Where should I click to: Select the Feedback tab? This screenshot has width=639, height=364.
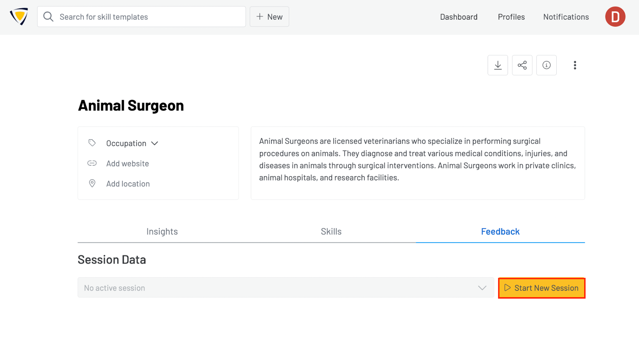pyautogui.click(x=500, y=231)
